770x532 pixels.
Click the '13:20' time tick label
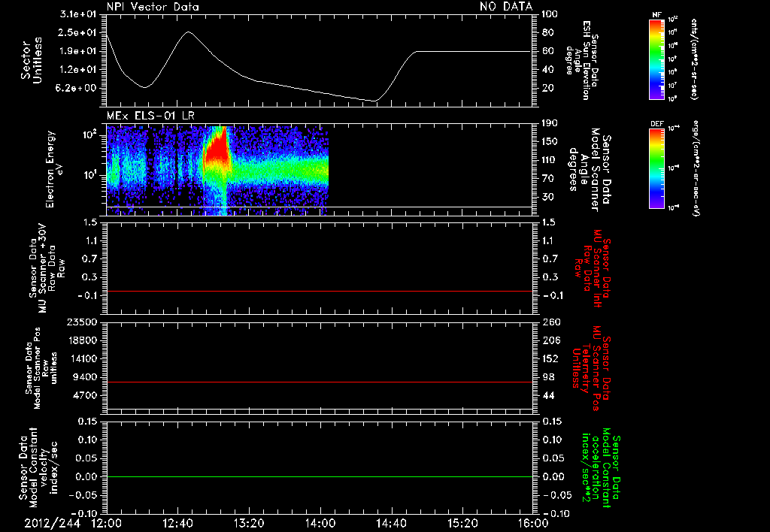[249, 524]
